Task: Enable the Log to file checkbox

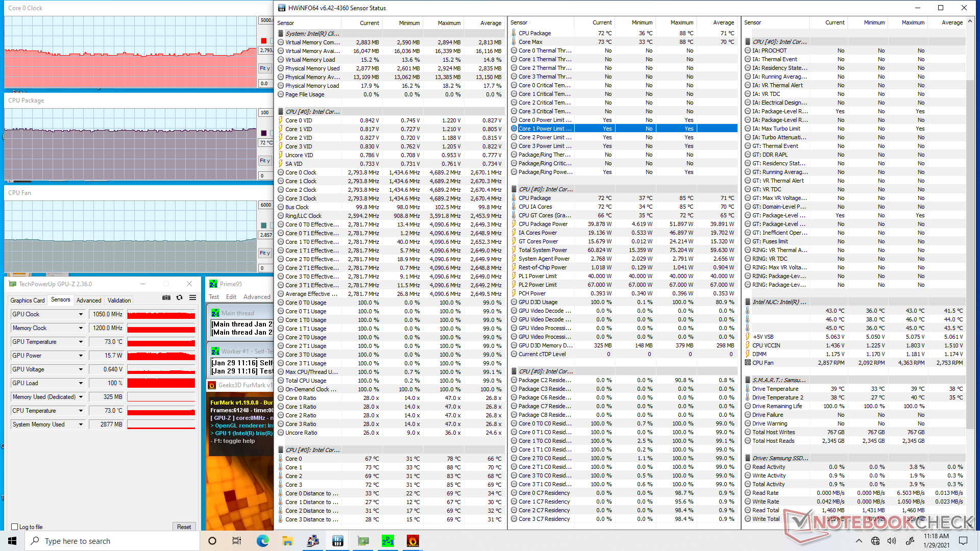Action: [14, 527]
